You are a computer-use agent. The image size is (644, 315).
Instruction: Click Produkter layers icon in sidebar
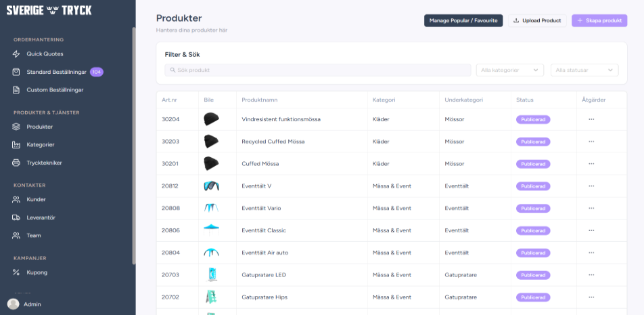[16, 127]
